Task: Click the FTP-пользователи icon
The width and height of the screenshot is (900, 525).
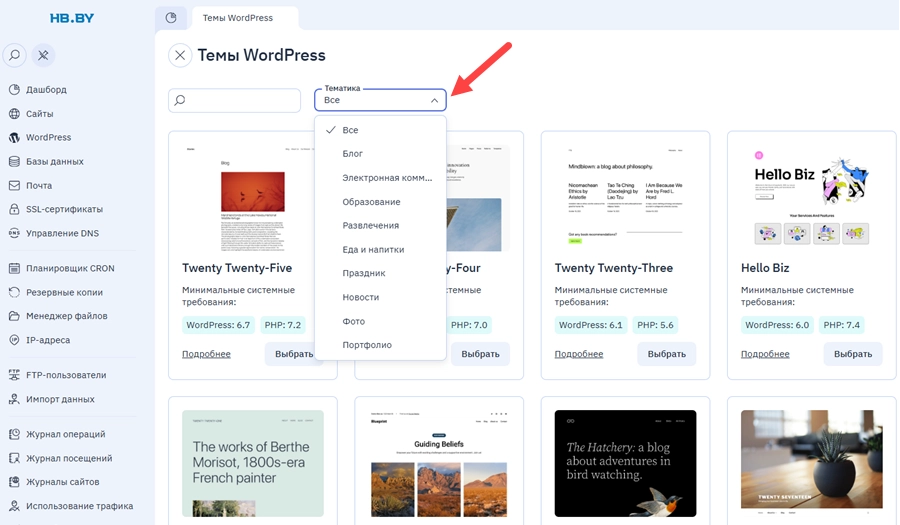Action: coord(14,375)
